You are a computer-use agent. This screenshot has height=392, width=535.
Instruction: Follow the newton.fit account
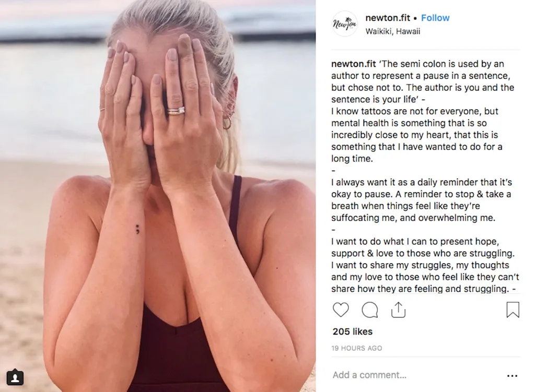(435, 18)
